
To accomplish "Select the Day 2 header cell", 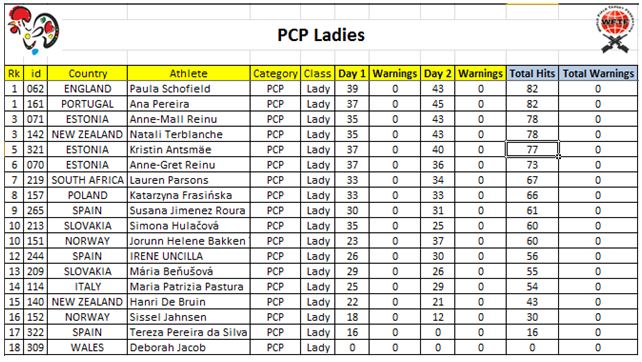I will pyautogui.click(x=437, y=74).
